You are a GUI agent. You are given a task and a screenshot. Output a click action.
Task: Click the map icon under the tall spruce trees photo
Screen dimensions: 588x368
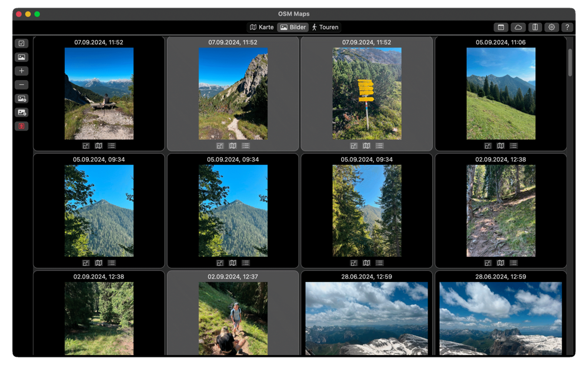367,263
